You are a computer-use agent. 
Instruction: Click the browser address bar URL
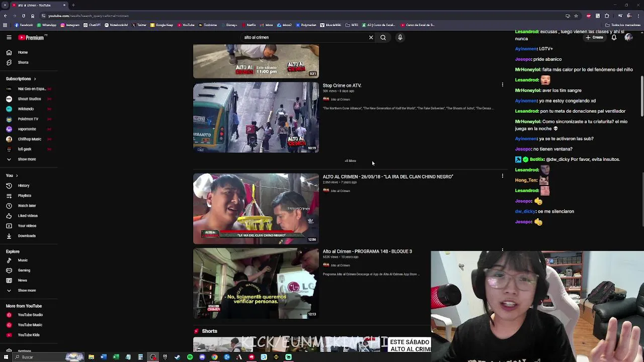[x=88, y=16]
